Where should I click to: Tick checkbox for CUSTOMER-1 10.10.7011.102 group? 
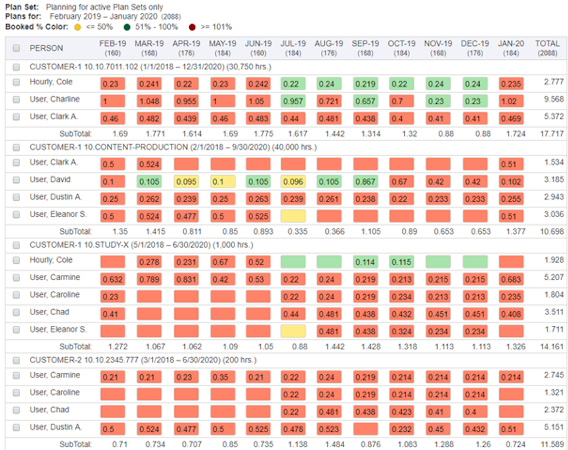[x=16, y=67]
